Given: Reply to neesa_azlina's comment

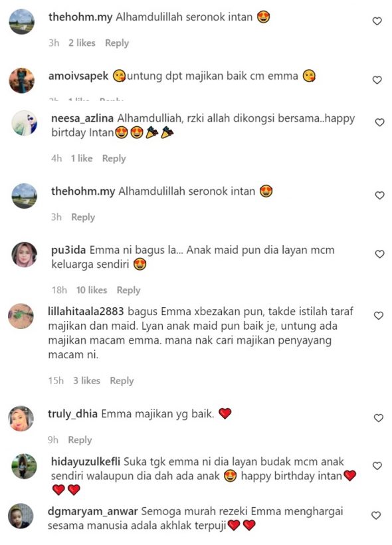Looking at the screenshot, I should point(114,158).
